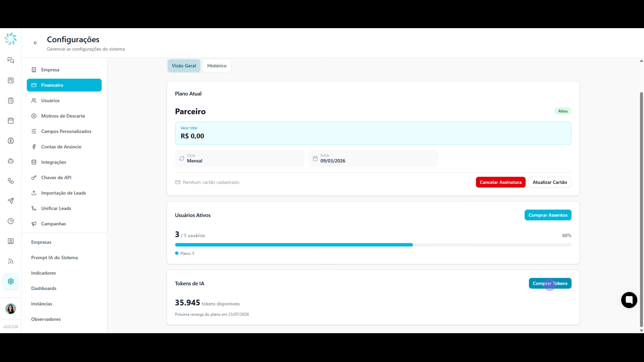Open the Empresas admin section
The height and width of the screenshot is (362, 644).
64,242
